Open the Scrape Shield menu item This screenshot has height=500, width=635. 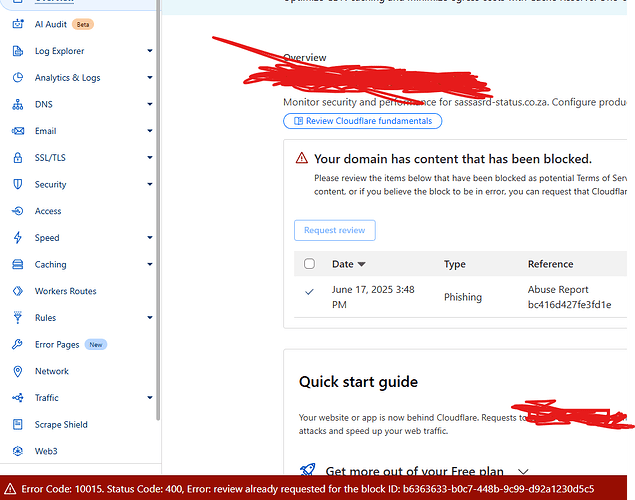[x=61, y=425]
